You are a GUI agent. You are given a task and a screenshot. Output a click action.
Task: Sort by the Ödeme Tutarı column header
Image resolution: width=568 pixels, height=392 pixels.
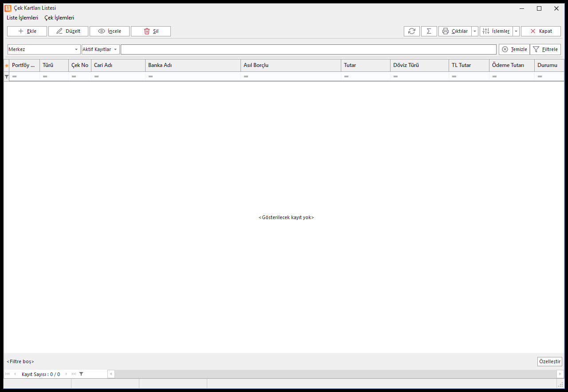pyautogui.click(x=512, y=65)
